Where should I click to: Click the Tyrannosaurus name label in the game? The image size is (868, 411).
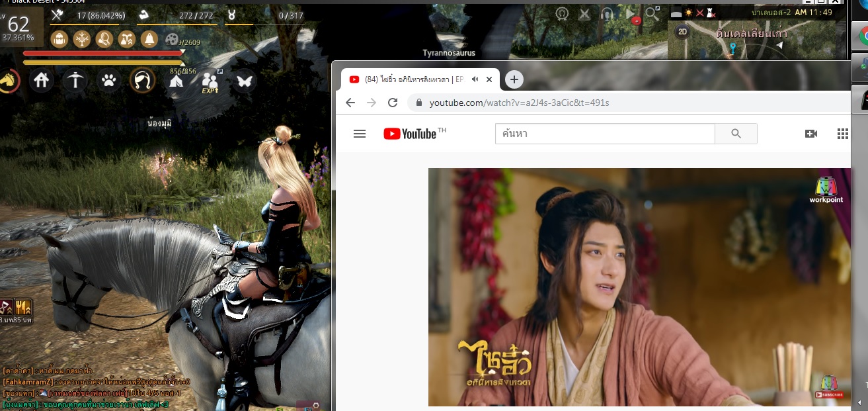click(449, 53)
